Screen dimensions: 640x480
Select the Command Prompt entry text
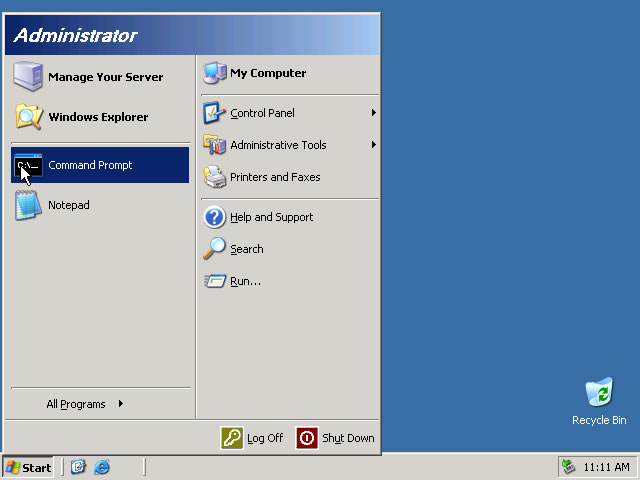[90, 165]
